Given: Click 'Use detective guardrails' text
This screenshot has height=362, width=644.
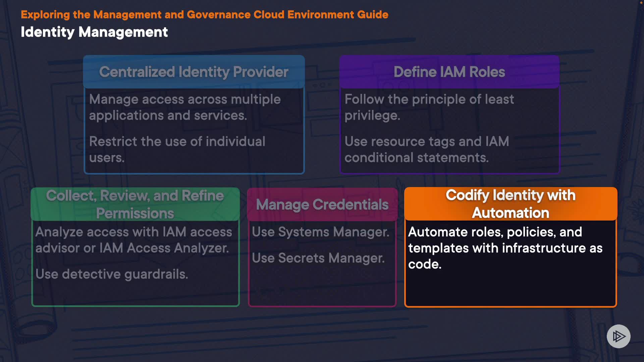Looking at the screenshot, I should pyautogui.click(x=112, y=274).
